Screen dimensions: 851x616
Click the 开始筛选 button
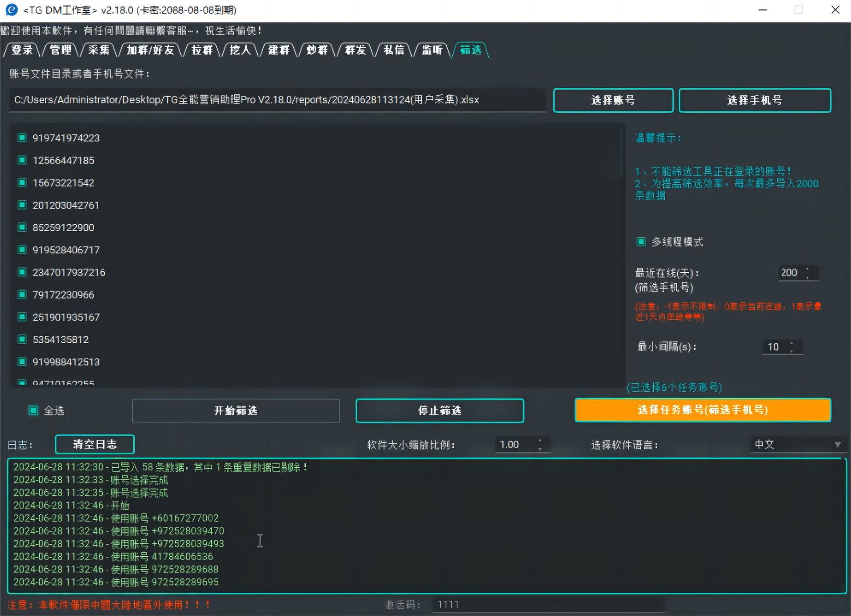click(x=236, y=411)
